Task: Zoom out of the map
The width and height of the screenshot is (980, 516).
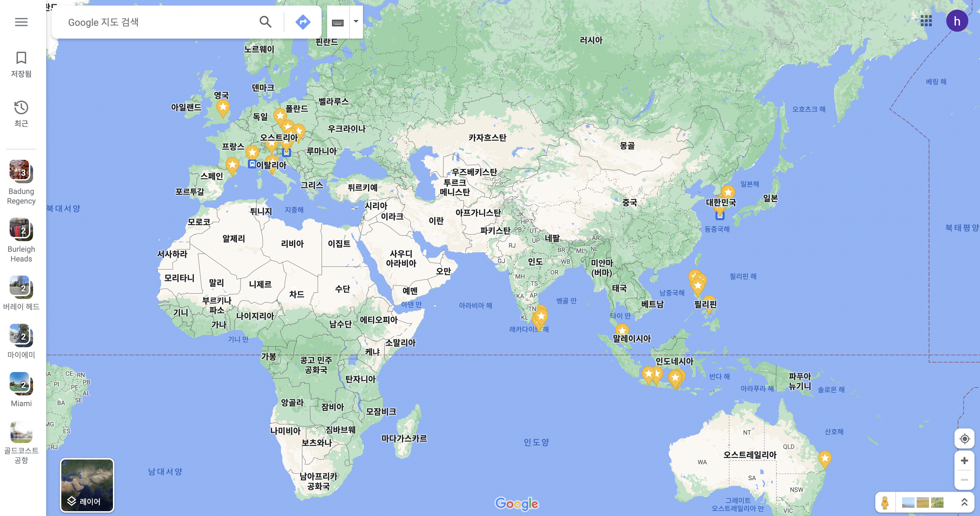Action: (964, 480)
